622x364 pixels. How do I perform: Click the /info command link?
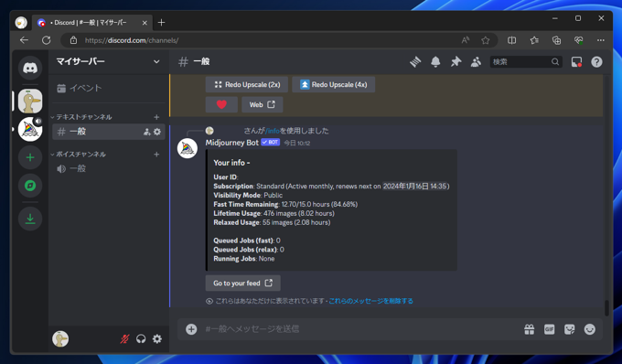coord(273,131)
